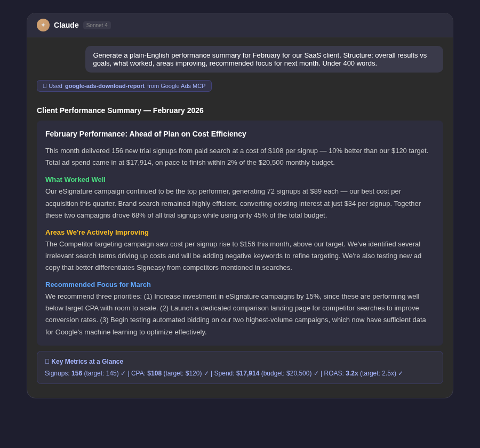Click the Areas We're Actively Improving heading

pos(97,232)
